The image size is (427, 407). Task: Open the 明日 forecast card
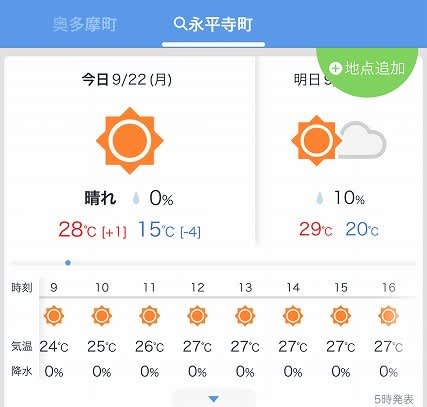pos(339,152)
